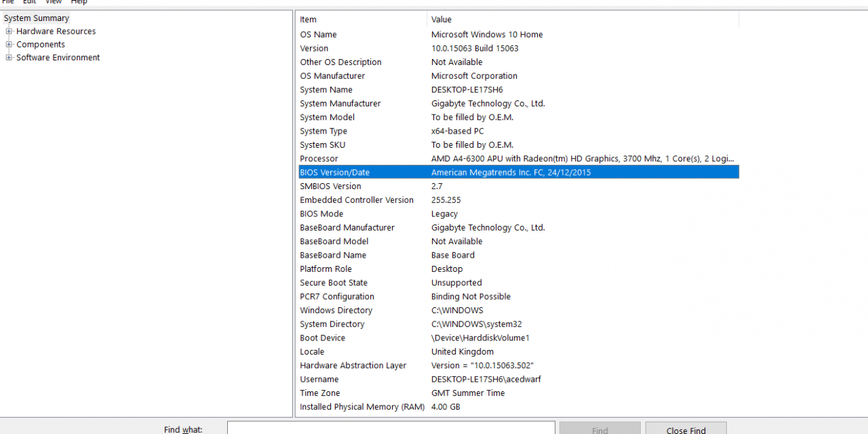The height and width of the screenshot is (434, 868).
Task: Click the value Binding Not Possible
Action: [x=471, y=297]
